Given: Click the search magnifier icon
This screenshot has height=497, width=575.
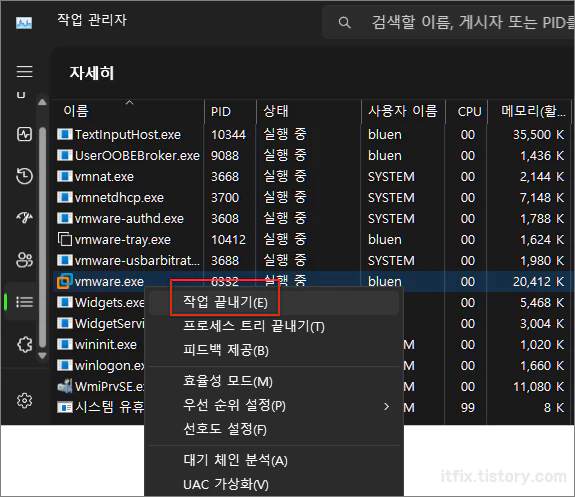Looking at the screenshot, I should click(344, 23).
